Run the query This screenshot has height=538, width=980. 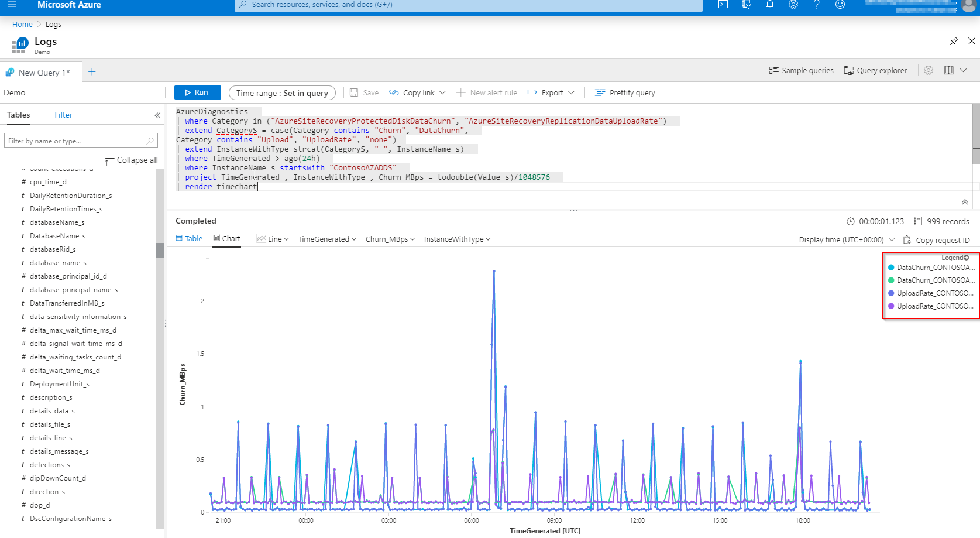(x=197, y=92)
